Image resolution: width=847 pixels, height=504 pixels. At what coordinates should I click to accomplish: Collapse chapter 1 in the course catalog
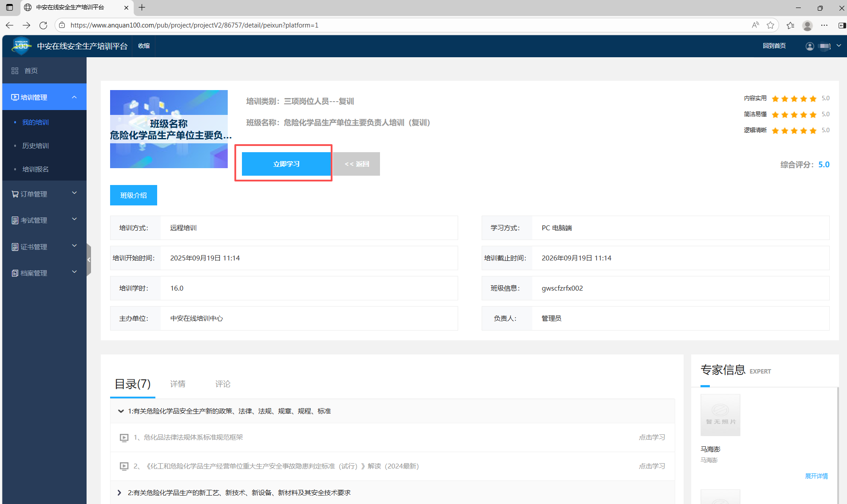pyautogui.click(x=120, y=411)
